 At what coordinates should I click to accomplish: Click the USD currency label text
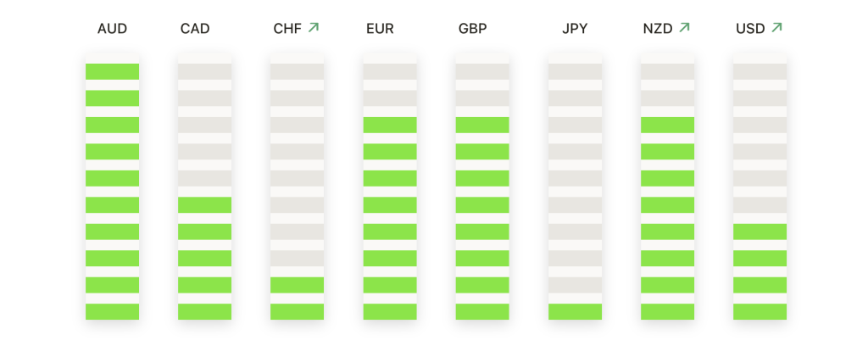point(750,29)
